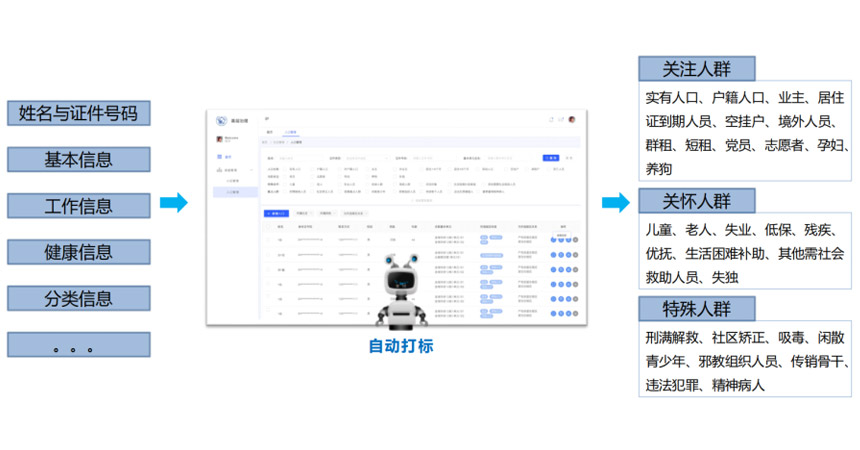Click the home grid icon in left sidebar
Screen dimensions: 860x450
click(219, 157)
